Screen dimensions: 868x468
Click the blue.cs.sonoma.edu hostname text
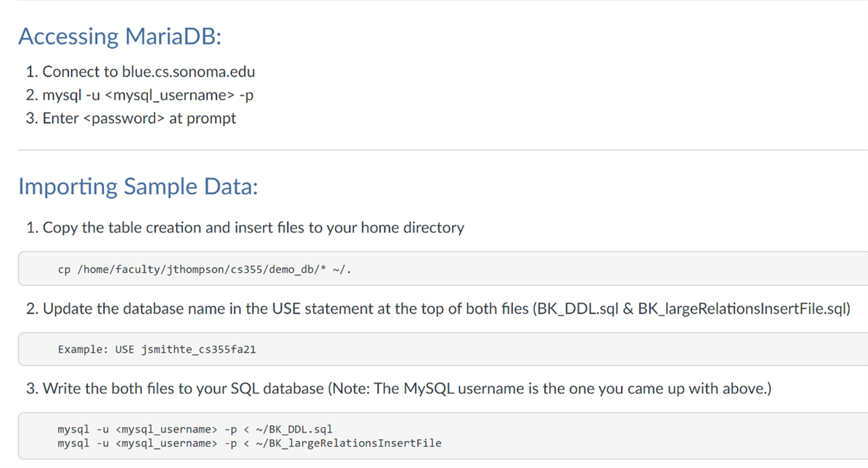point(189,72)
